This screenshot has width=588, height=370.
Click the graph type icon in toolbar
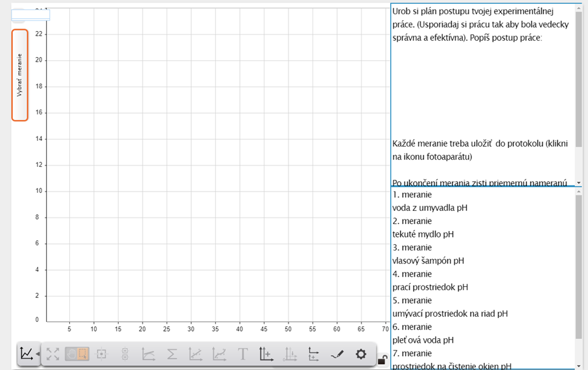coord(26,354)
